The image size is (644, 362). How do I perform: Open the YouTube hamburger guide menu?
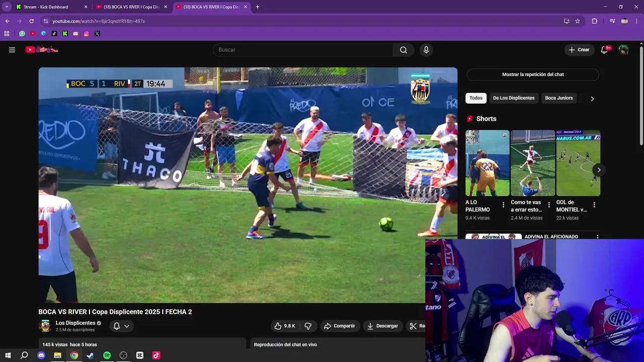coord(12,50)
